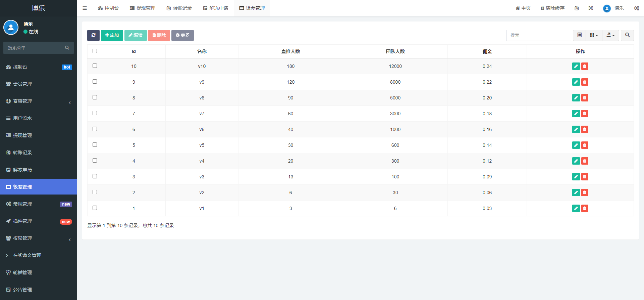Click the refresh table icon button
This screenshot has width=644, height=300.
click(93, 35)
